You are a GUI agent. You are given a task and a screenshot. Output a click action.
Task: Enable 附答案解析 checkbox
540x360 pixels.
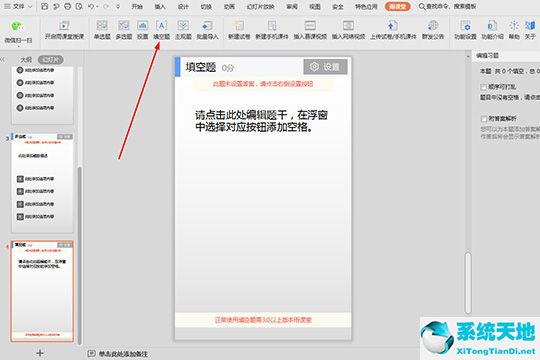point(484,119)
